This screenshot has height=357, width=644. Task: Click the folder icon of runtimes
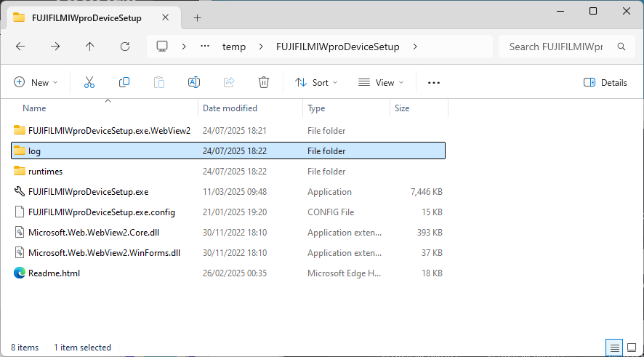click(x=20, y=171)
